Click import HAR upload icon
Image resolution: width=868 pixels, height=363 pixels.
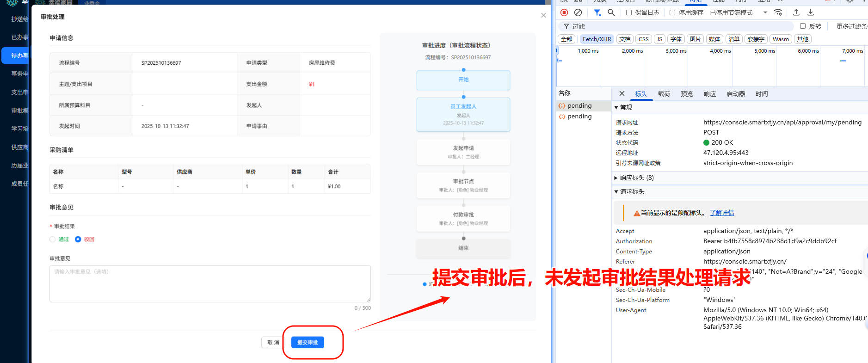coord(796,12)
